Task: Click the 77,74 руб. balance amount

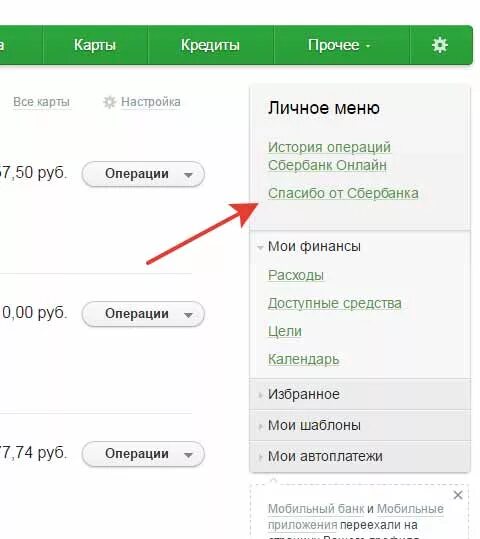Action: (33, 452)
